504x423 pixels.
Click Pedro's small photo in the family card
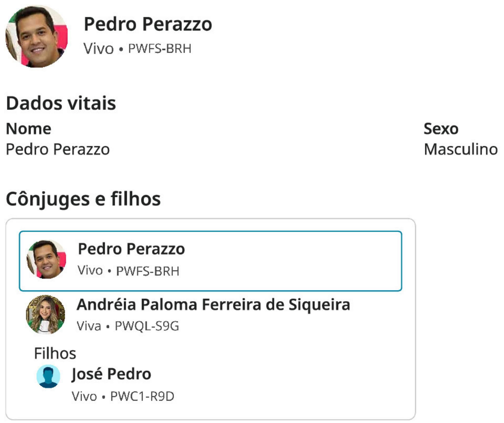coord(46,259)
